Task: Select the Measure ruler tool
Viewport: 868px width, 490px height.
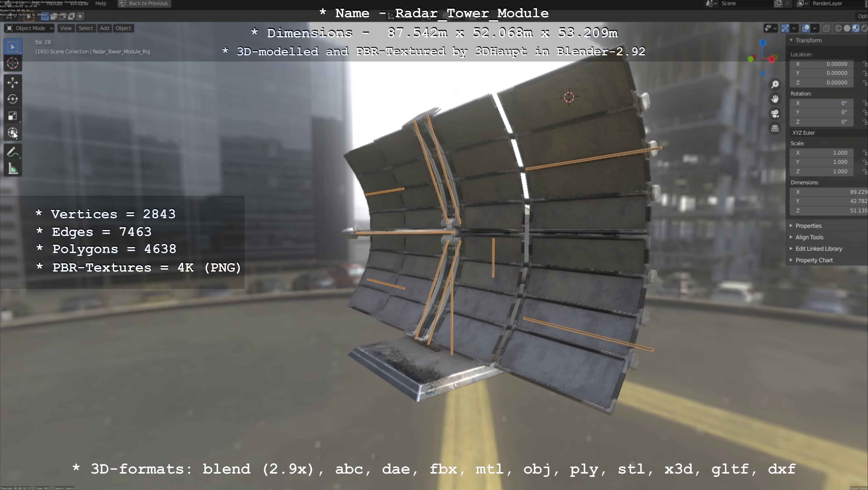Action: click(x=13, y=169)
